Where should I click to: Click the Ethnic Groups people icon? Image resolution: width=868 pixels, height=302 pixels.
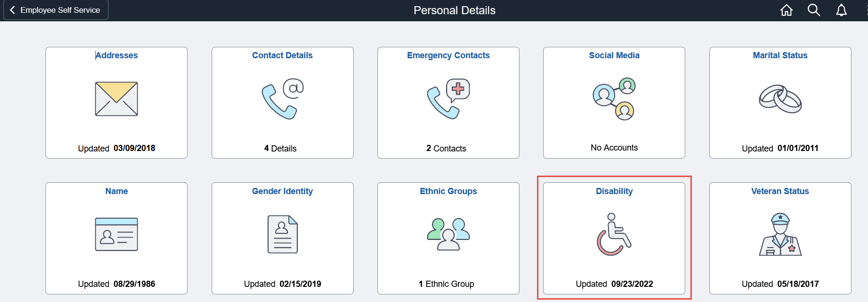click(448, 233)
